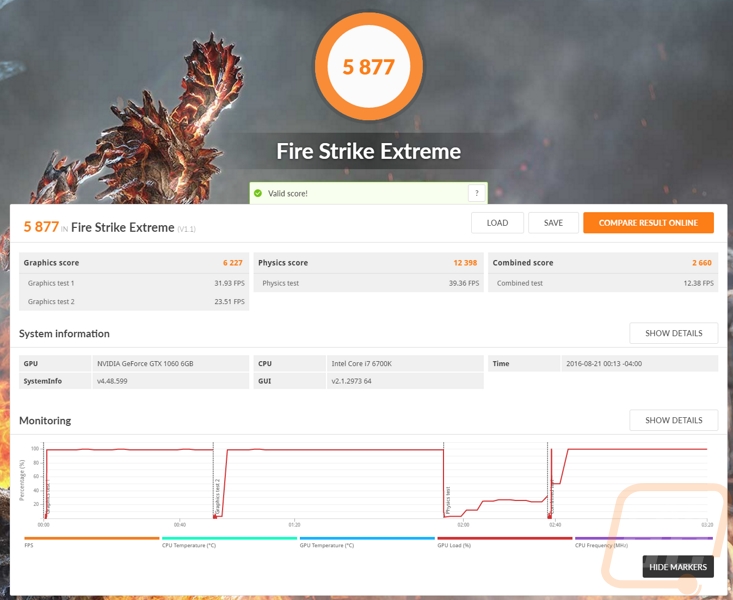
Task: Toggle the FPS legend line
Action: [x=92, y=538]
